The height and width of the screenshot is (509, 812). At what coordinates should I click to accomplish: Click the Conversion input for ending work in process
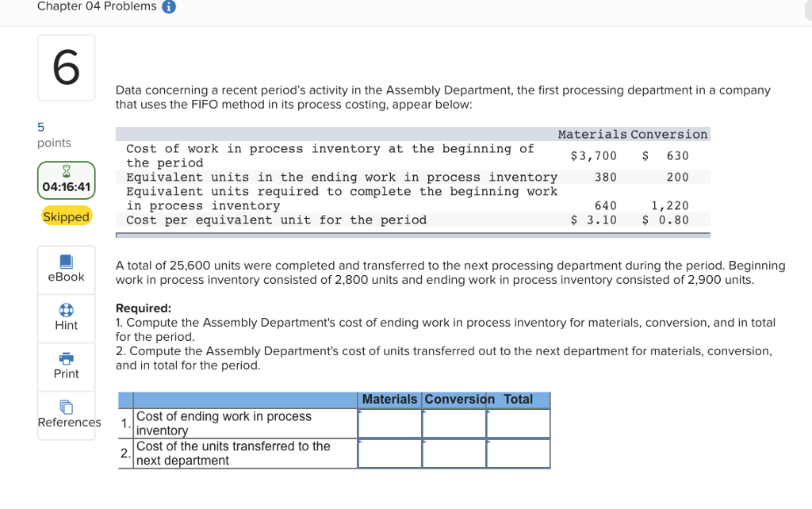pyautogui.click(x=454, y=423)
